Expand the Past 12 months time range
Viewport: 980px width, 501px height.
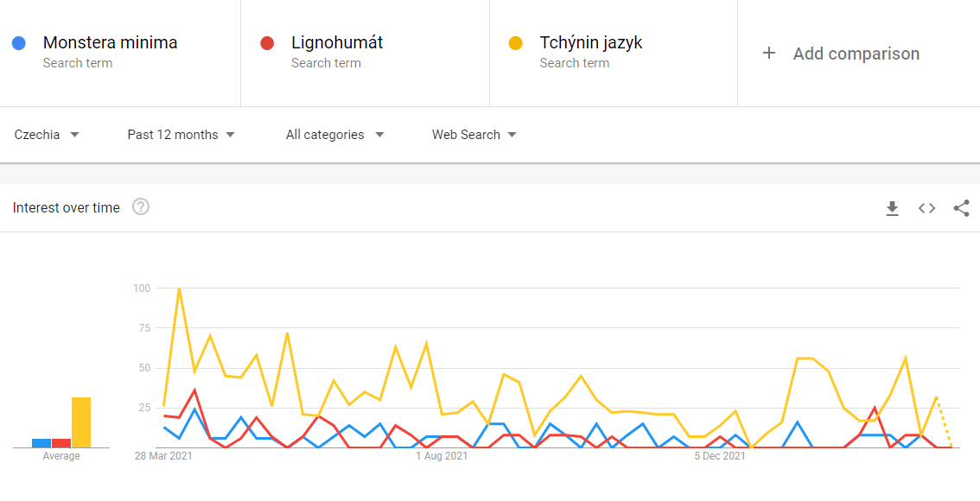coord(181,135)
